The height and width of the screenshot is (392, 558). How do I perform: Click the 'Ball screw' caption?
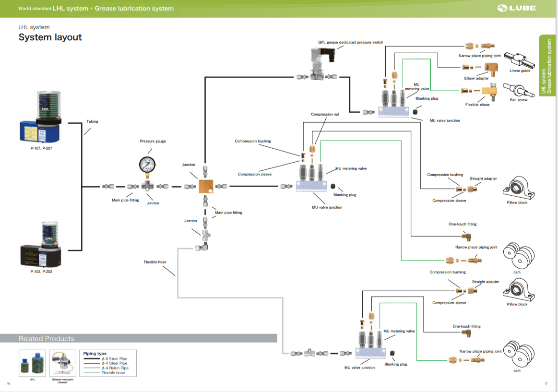519,100
